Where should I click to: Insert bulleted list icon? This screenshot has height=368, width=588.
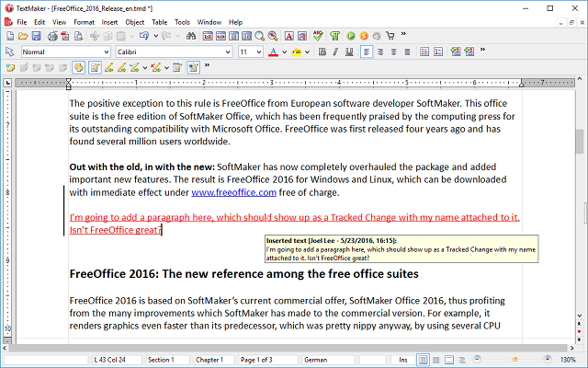coord(424,52)
